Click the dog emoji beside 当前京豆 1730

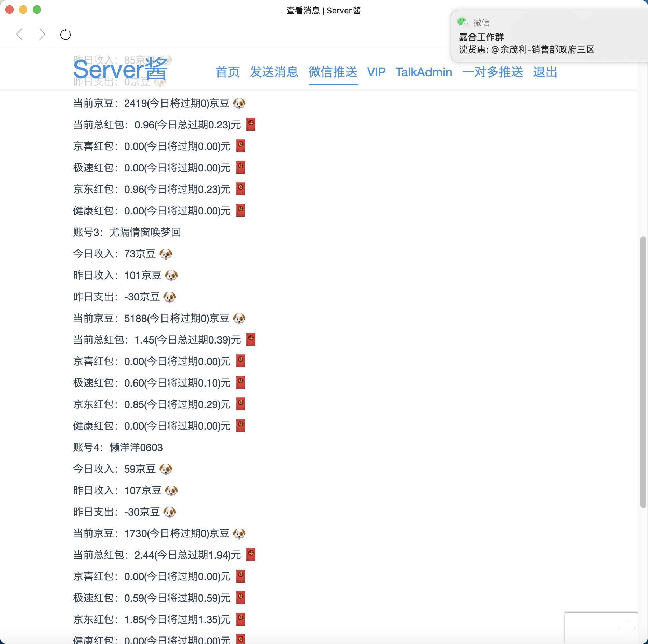coord(239,533)
